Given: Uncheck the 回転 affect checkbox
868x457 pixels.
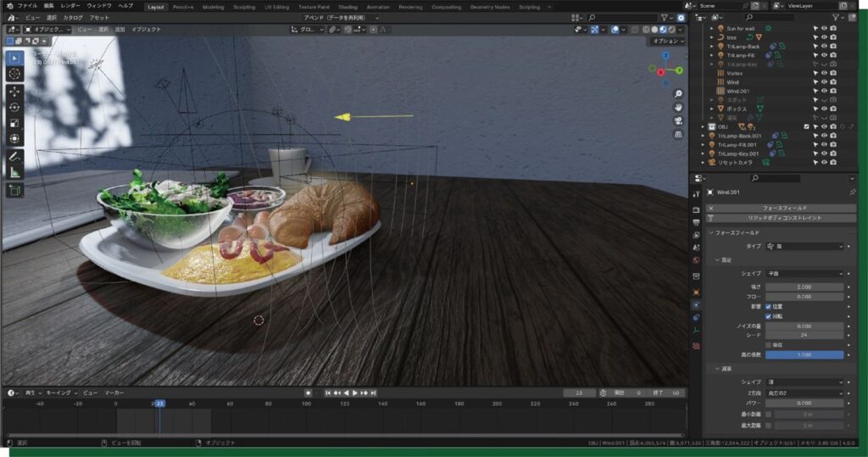Looking at the screenshot, I should pyautogui.click(x=768, y=316).
